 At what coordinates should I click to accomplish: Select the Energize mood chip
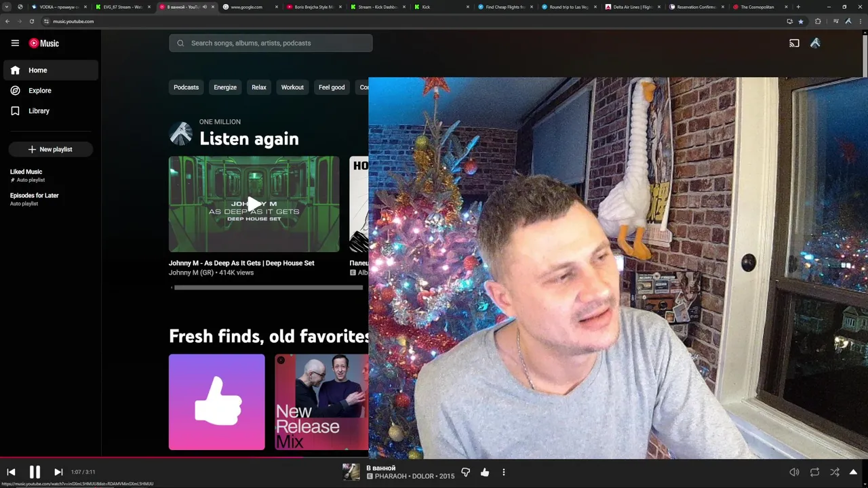[x=225, y=87]
